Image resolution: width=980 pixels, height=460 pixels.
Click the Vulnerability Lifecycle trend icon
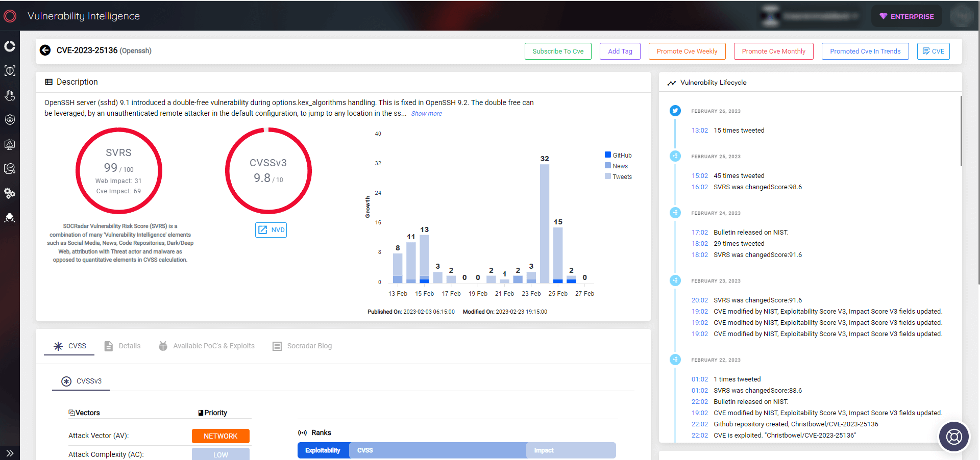(x=672, y=83)
